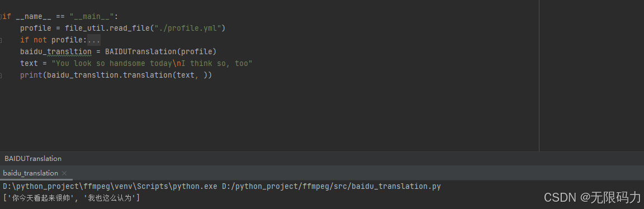This screenshot has width=644, height=209.
Task: Click the print function name
Action: point(31,75)
